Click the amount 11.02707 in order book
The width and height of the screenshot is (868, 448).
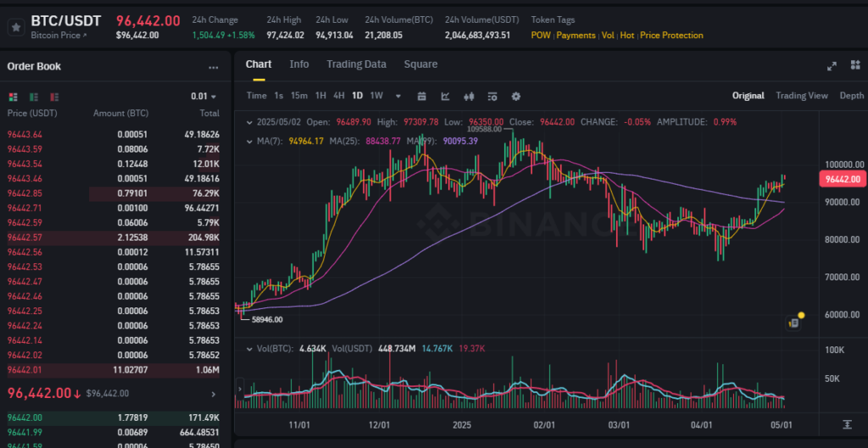pos(130,370)
